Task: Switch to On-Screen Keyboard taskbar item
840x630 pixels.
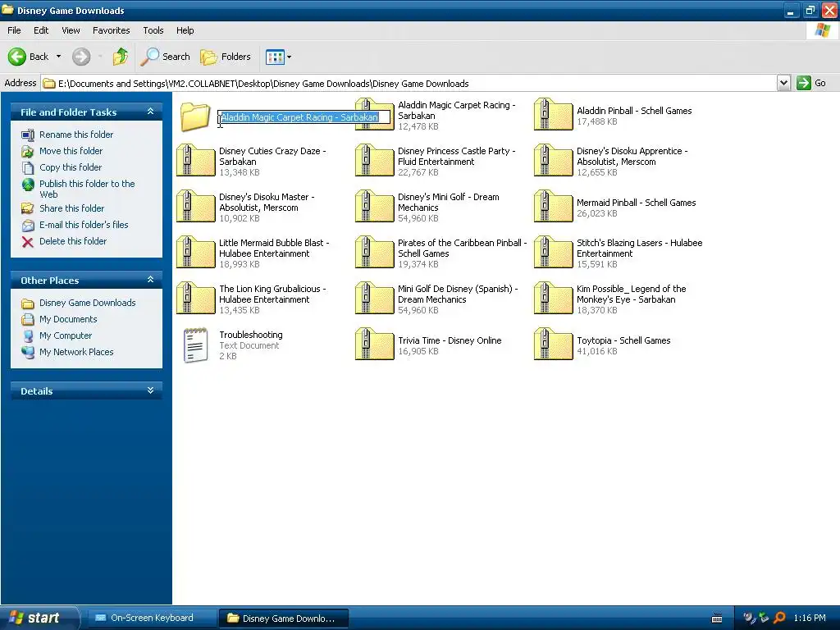Action: pyautogui.click(x=151, y=618)
